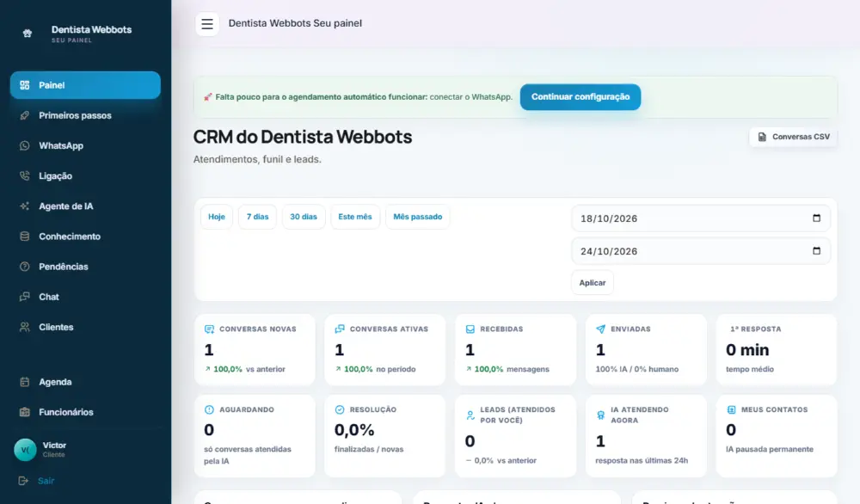
Task: Select the Mês passado period filter
Action: (x=417, y=217)
